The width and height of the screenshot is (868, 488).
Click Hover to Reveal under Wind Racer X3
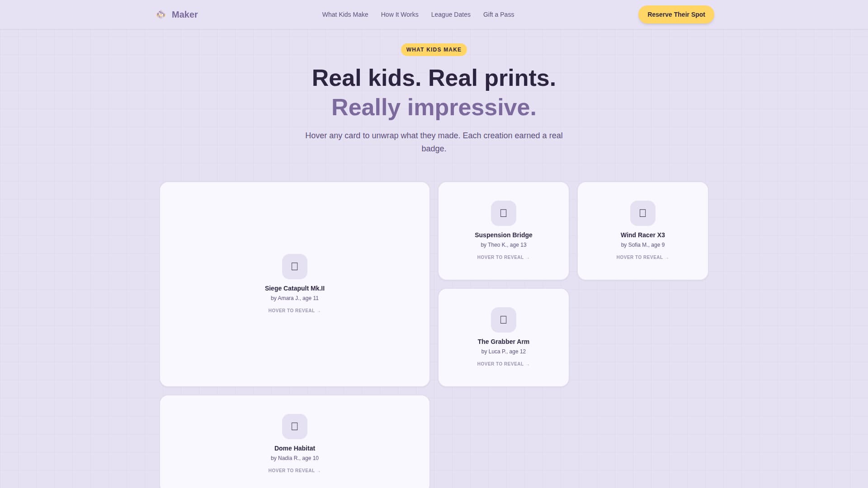[643, 258]
